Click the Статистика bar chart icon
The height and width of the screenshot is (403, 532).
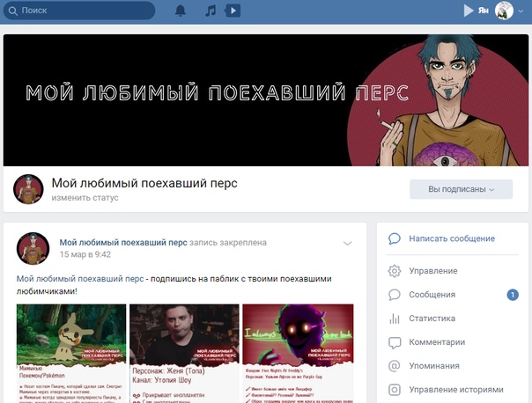(x=395, y=319)
